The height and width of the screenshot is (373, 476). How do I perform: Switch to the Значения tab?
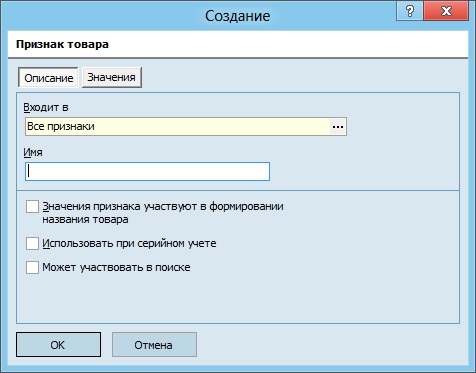[112, 78]
